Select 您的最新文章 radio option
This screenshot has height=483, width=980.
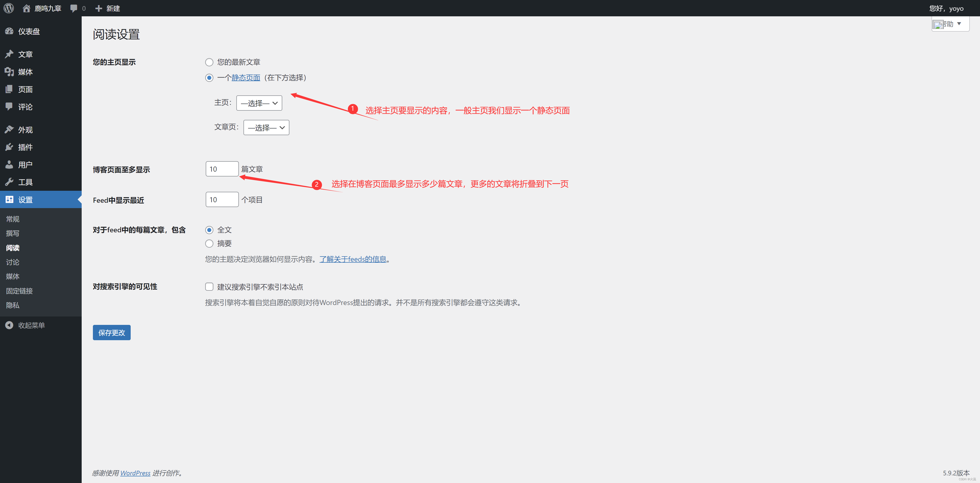pyautogui.click(x=209, y=62)
